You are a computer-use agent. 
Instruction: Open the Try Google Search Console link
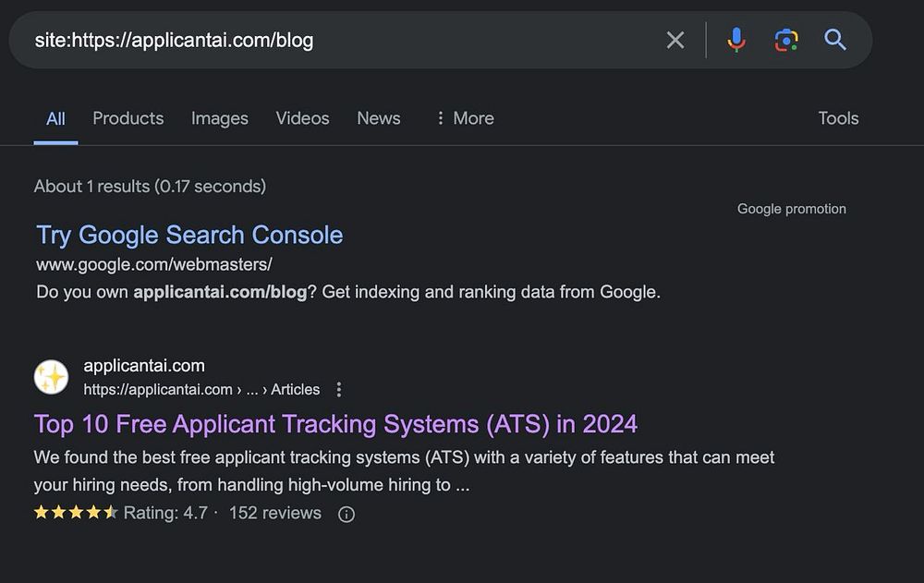click(189, 235)
